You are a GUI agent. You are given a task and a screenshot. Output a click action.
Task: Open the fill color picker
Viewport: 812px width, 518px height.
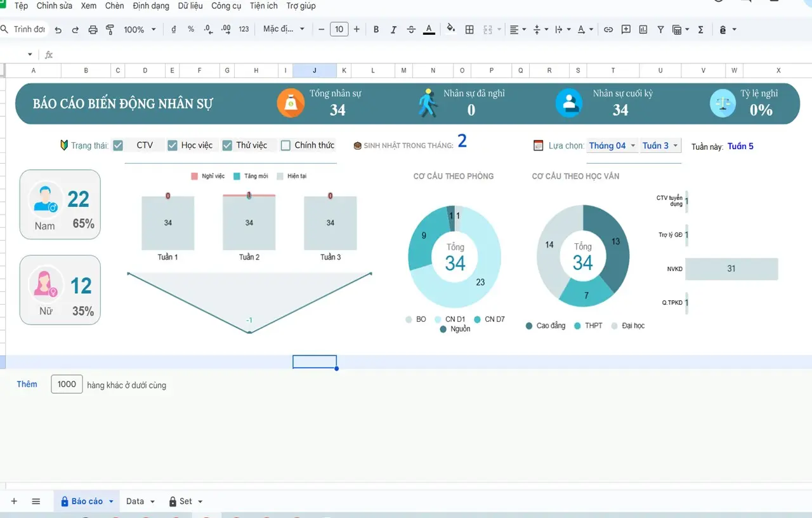pos(451,29)
